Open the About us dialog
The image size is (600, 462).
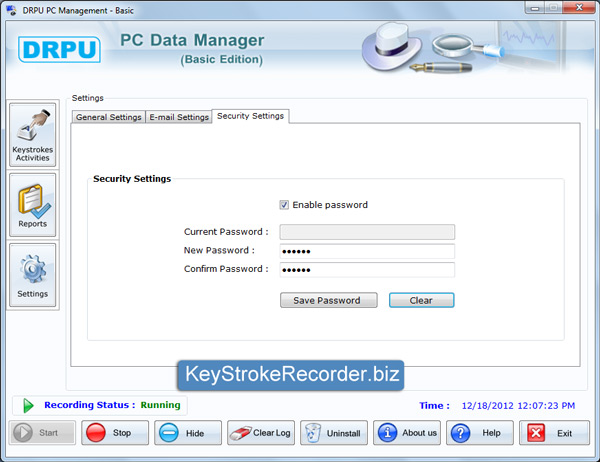pyautogui.click(x=407, y=433)
